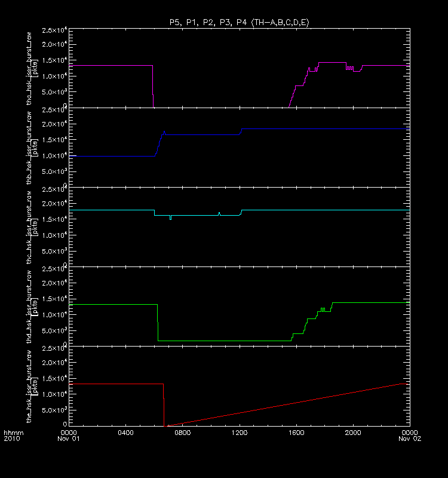Click the plot title "P5, P1, P2, P3, P4 (TH-A,B,C,D,E)"

pos(240,23)
